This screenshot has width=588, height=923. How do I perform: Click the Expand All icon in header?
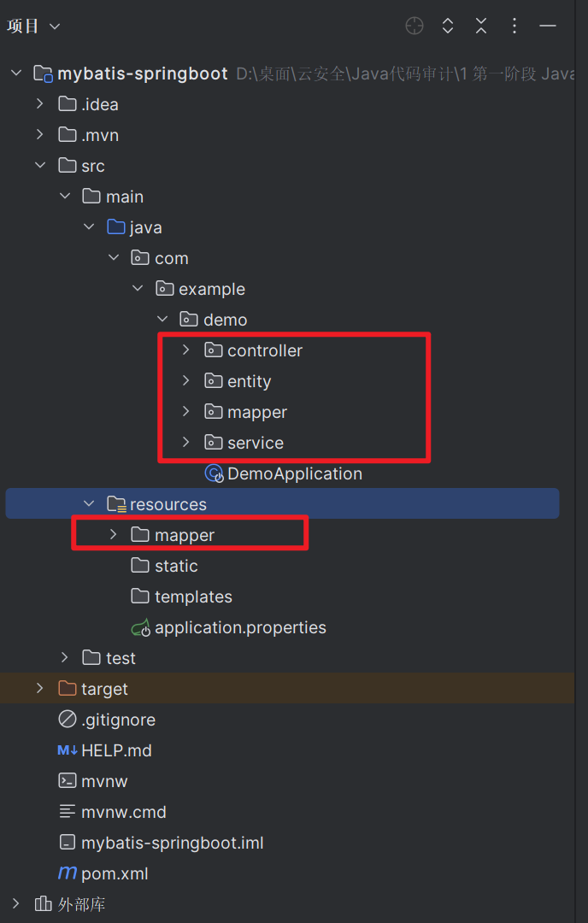(448, 26)
